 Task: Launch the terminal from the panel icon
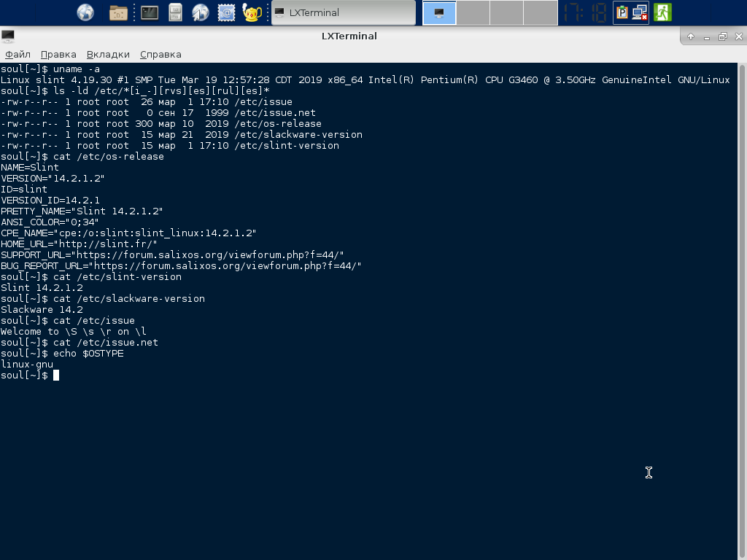(150, 12)
